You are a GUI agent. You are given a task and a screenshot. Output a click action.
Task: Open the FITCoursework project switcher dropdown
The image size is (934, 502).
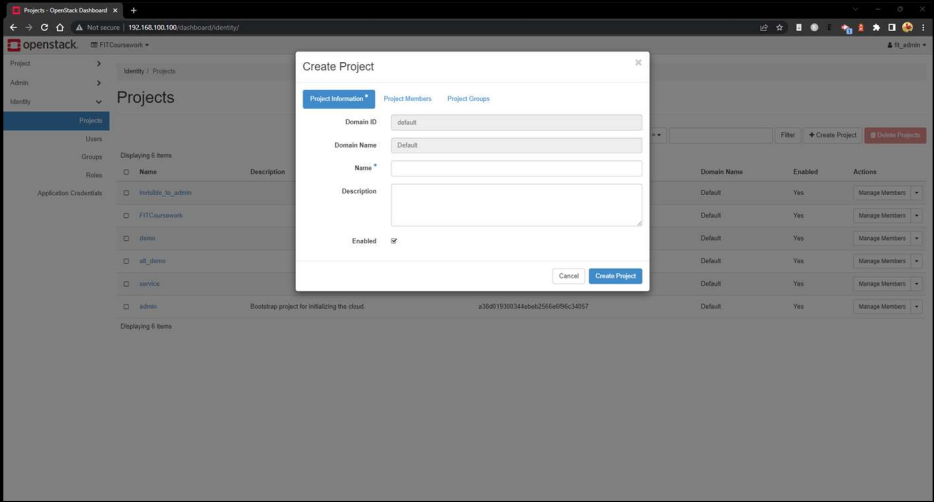point(120,45)
